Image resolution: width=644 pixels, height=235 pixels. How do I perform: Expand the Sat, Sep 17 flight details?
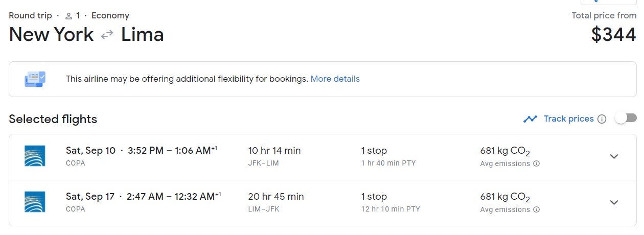[614, 202]
